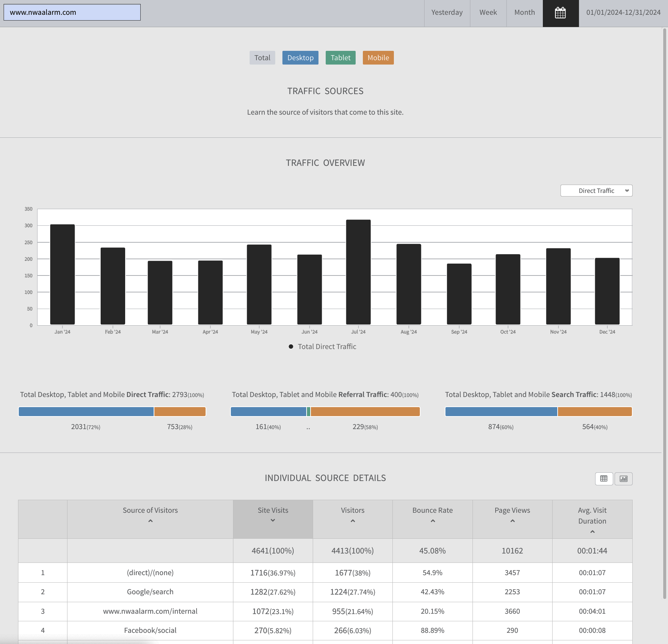Toggle Total Direct Traffic legend item
Image resolution: width=668 pixels, height=644 pixels.
point(322,347)
